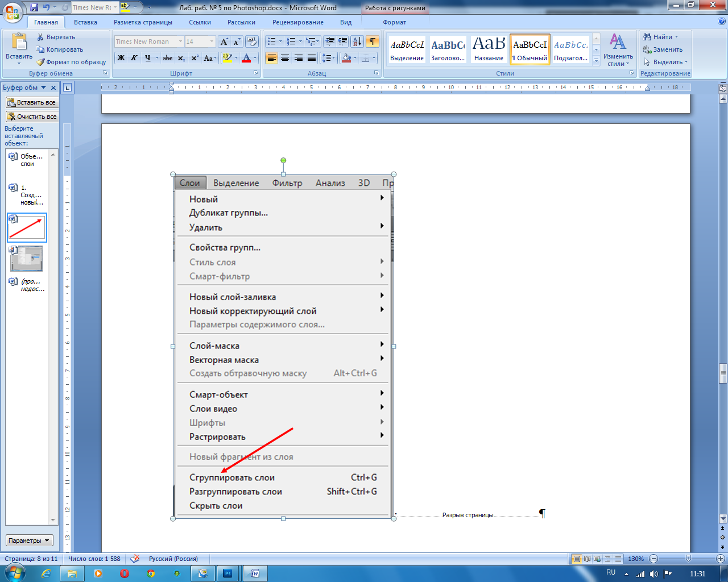
Task: Apply the red font color
Action: click(x=246, y=58)
